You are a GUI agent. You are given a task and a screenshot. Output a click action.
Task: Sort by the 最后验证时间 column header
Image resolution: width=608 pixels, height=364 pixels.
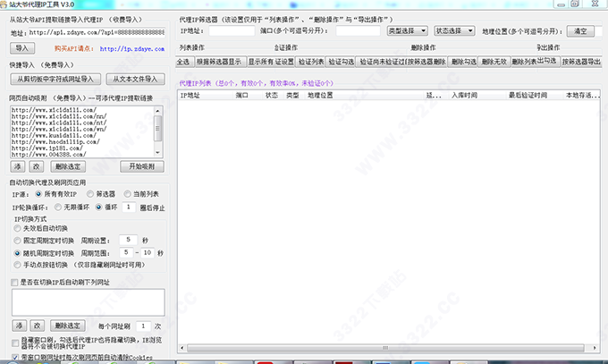(x=535, y=95)
